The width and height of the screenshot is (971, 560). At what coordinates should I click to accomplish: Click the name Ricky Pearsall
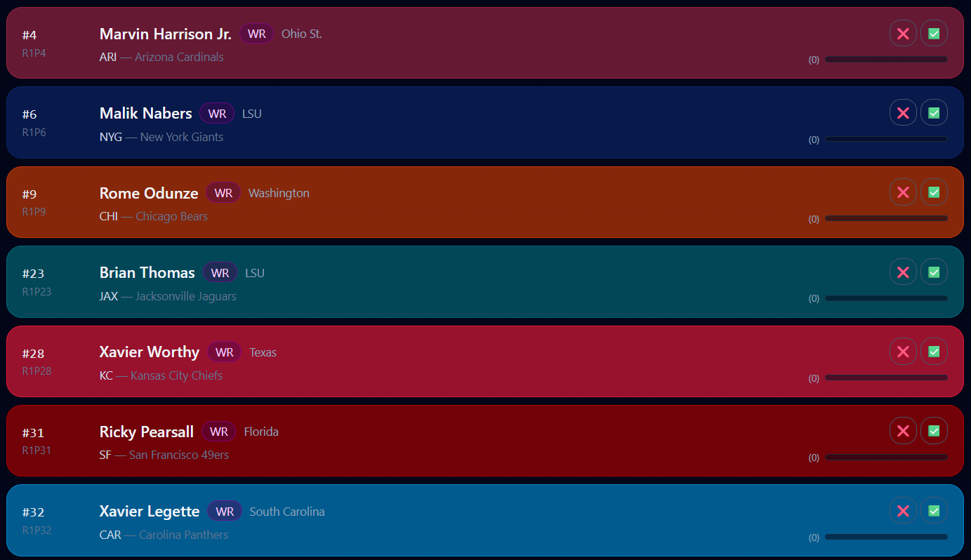[147, 432]
